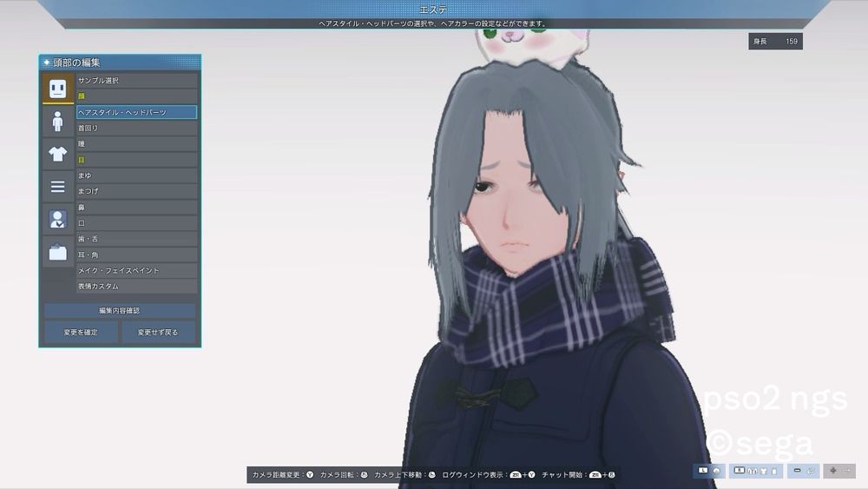
Task: Open the まつげ eyelash entry
Action: coord(136,191)
